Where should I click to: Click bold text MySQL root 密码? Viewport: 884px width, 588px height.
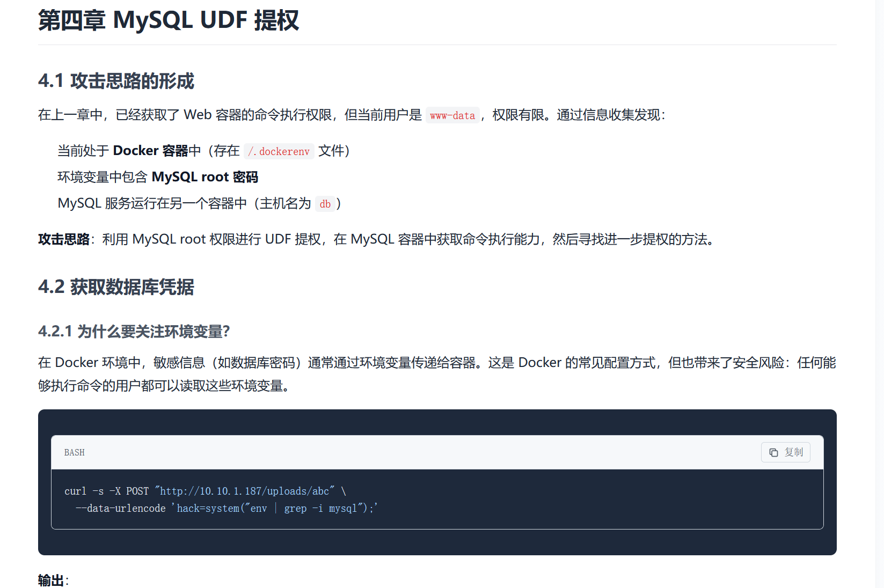[205, 177]
